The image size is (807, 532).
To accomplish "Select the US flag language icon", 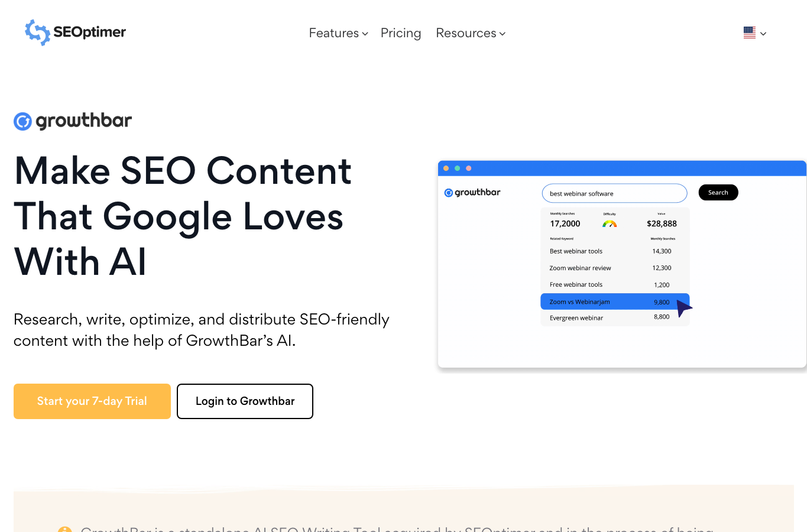I will coord(750,33).
